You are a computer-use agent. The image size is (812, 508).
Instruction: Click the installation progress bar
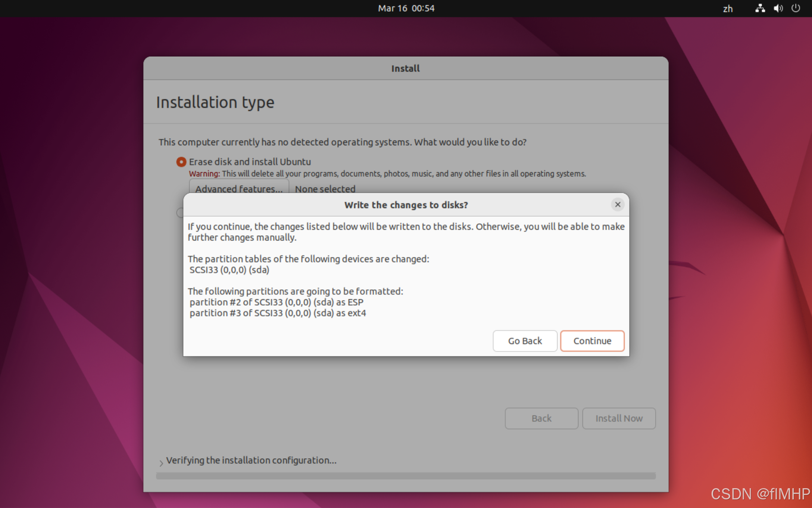click(406, 476)
